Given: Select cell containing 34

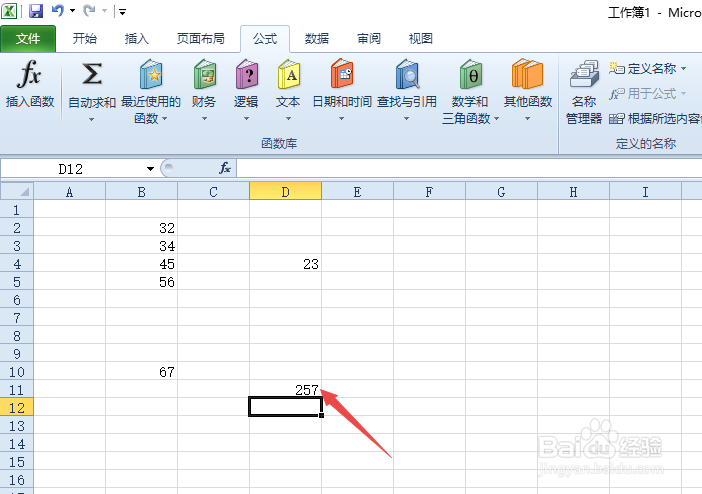Looking at the screenshot, I should pos(141,245).
